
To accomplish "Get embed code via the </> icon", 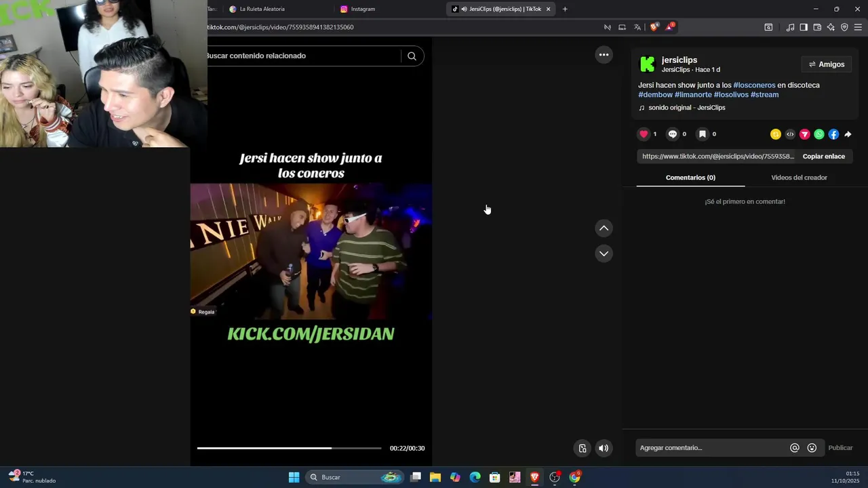I will pos(790,134).
